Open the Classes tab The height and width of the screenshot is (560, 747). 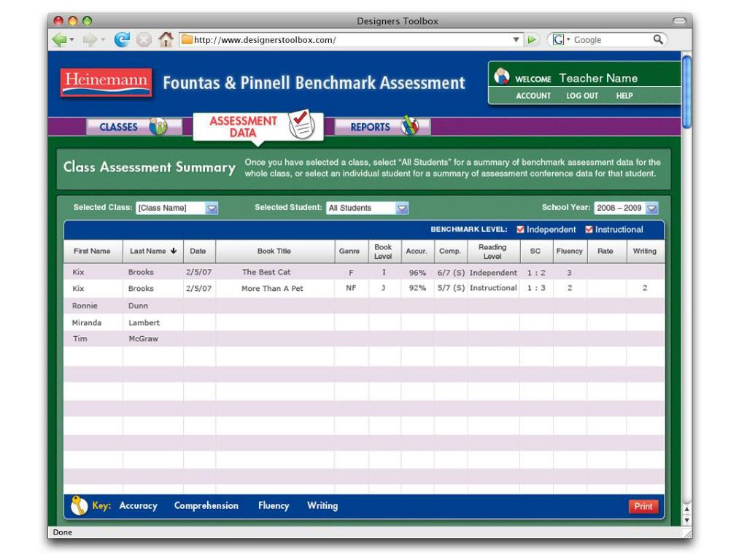[x=134, y=127]
